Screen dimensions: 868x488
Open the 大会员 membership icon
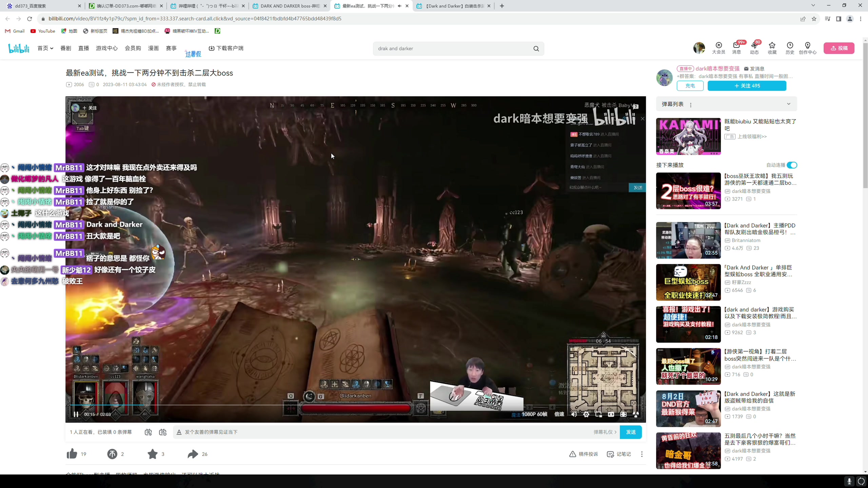718,48
